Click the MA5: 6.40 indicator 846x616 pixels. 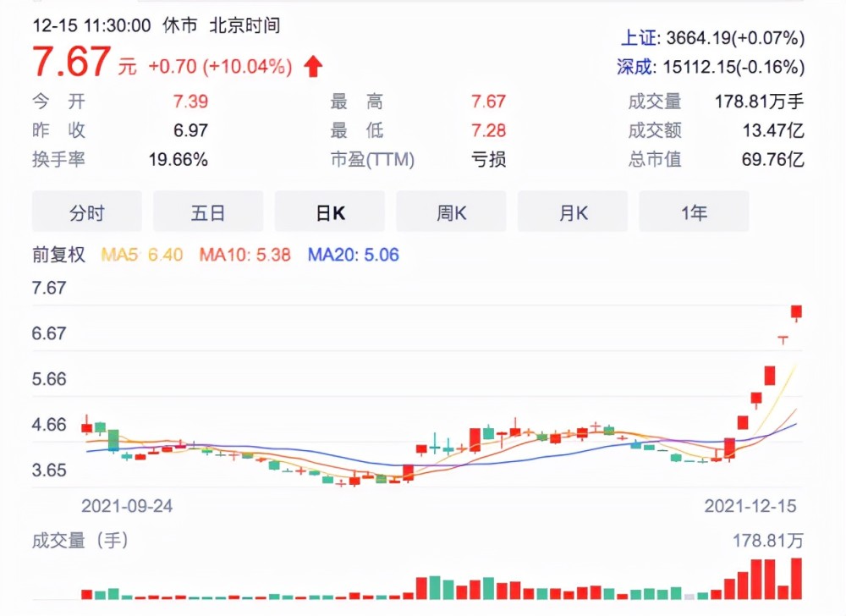click(x=142, y=255)
